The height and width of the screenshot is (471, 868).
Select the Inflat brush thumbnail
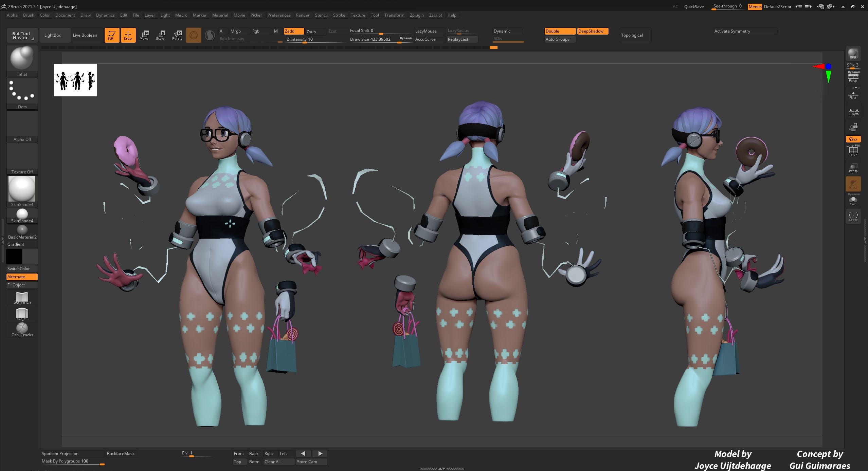click(x=22, y=61)
